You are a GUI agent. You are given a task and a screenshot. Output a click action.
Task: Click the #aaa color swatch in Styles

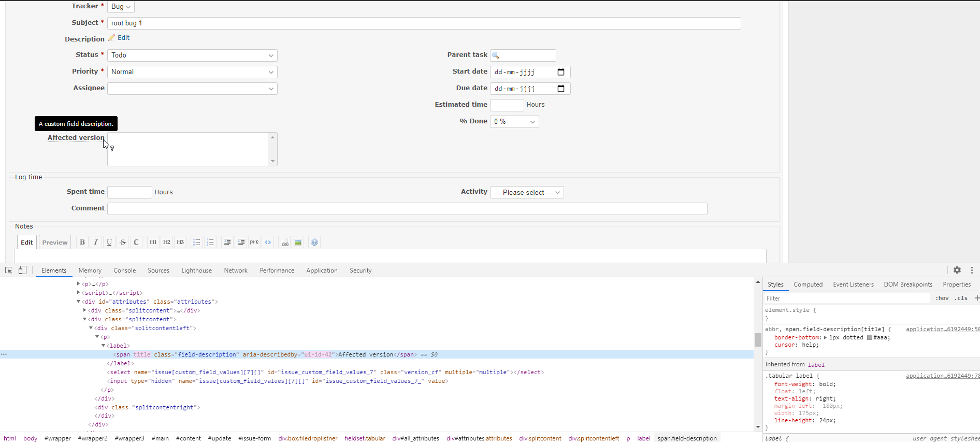[x=870, y=337]
